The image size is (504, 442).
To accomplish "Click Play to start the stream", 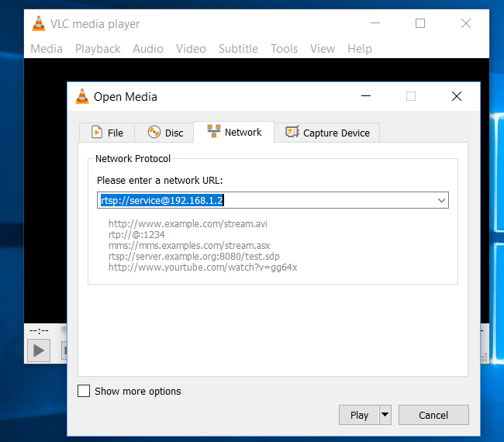I will pos(359,415).
